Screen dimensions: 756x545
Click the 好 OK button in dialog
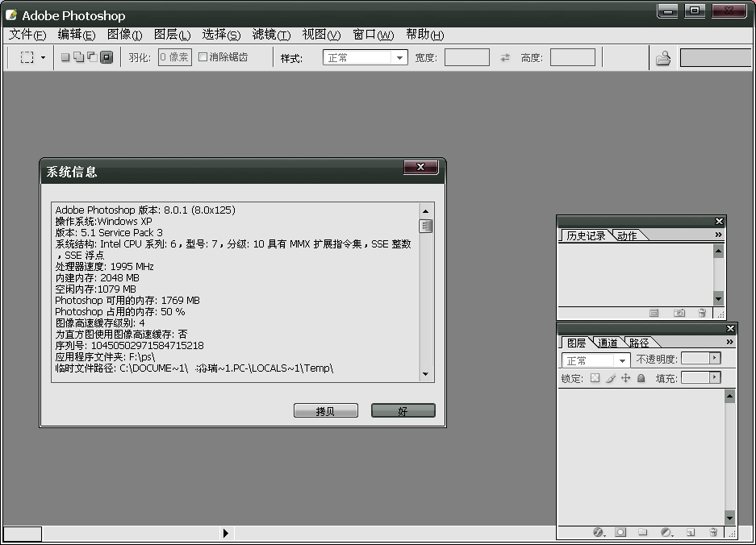(403, 410)
